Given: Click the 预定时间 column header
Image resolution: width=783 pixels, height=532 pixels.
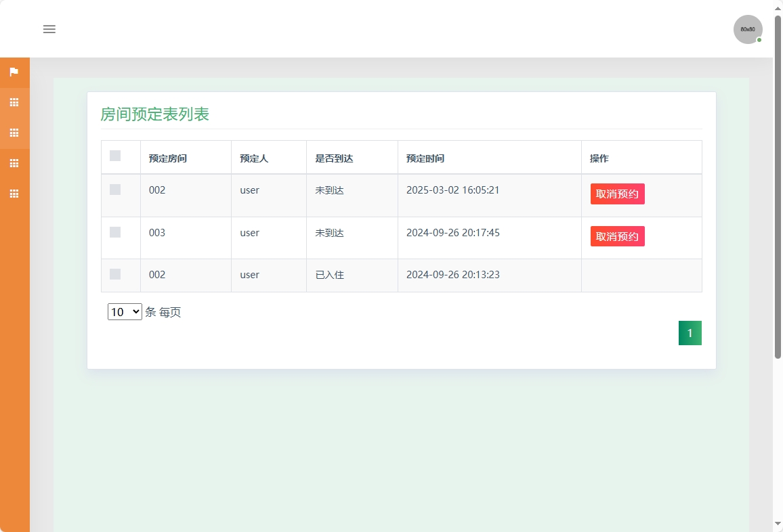Looking at the screenshot, I should [424, 158].
